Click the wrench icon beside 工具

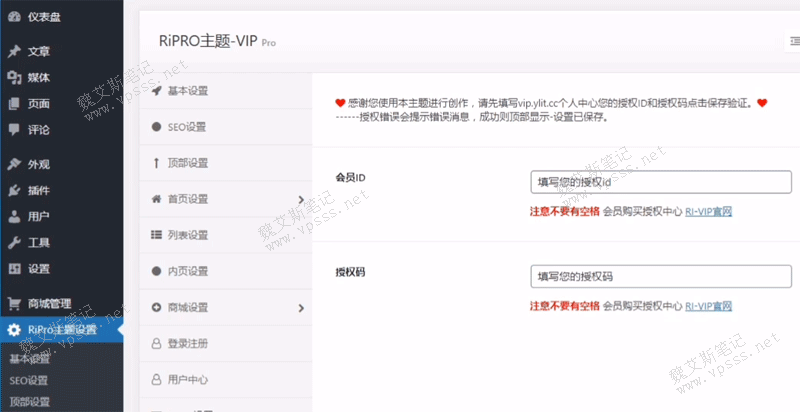tap(14, 243)
